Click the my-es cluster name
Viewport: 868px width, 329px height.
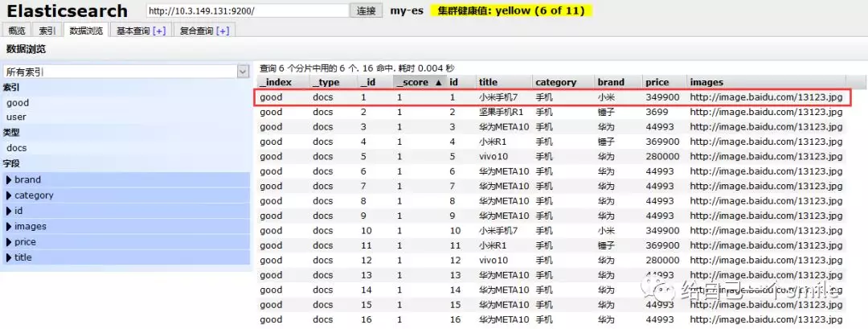[x=407, y=10]
